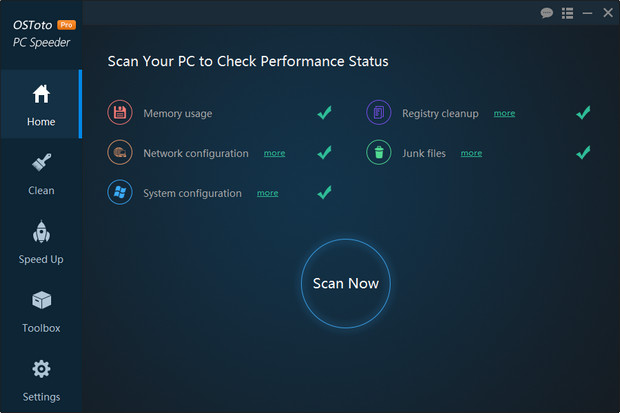The width and height of the screenshot is (620, 413).
Task: Select the Home tab
Action: coord(41,105)
